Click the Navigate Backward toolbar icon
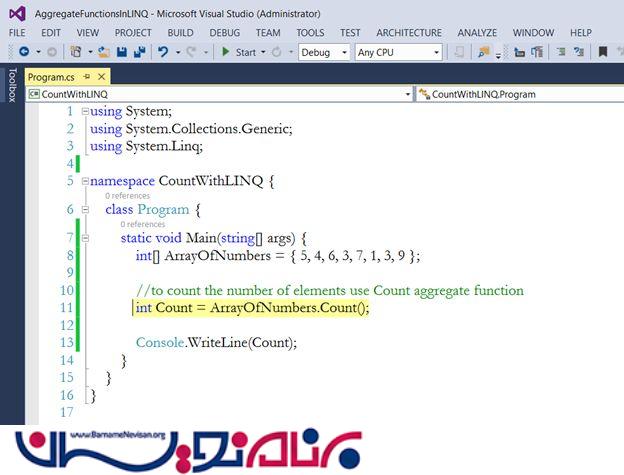This screenshot has width=624, height=475. coord(24,52)
